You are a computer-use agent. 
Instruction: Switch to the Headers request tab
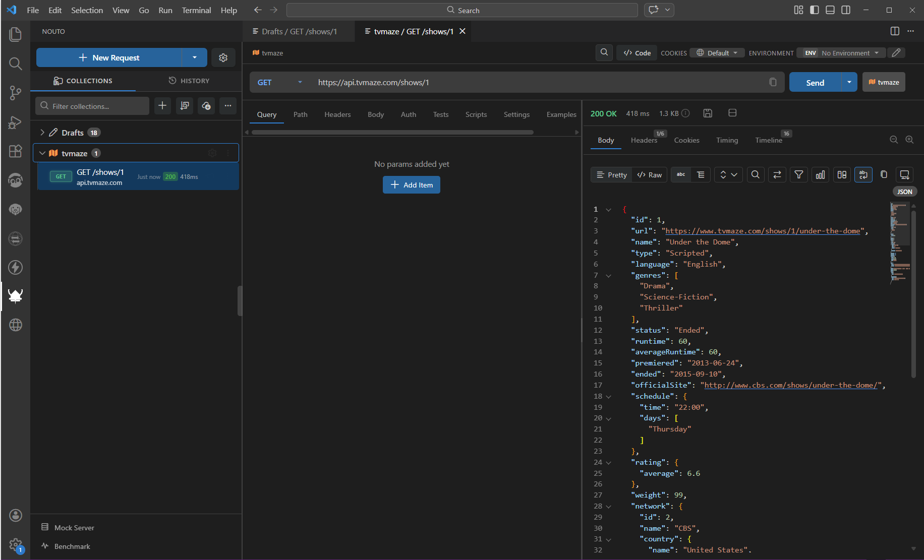pos(337,114)
